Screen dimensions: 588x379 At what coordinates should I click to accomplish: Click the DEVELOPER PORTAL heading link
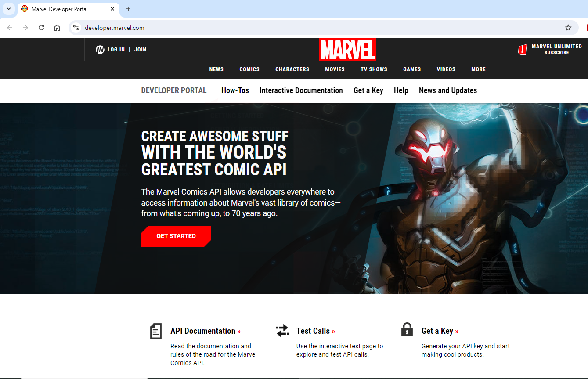click(x=174, y=90)
